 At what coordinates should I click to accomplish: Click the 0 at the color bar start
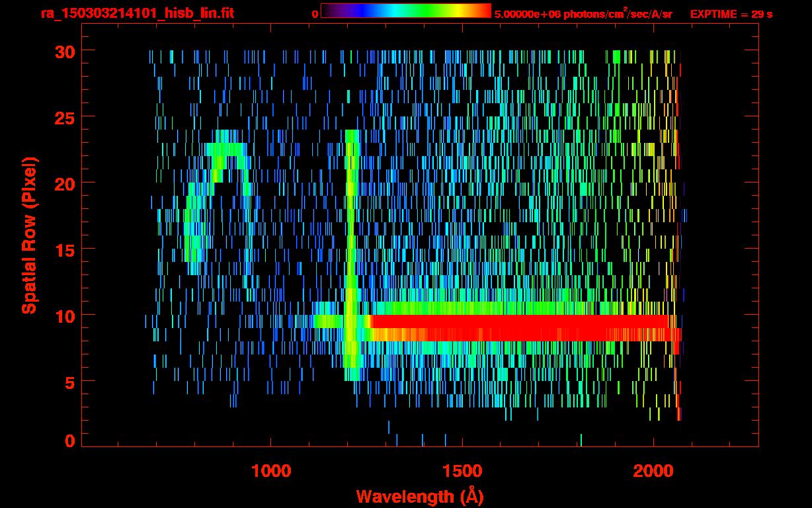315,14
